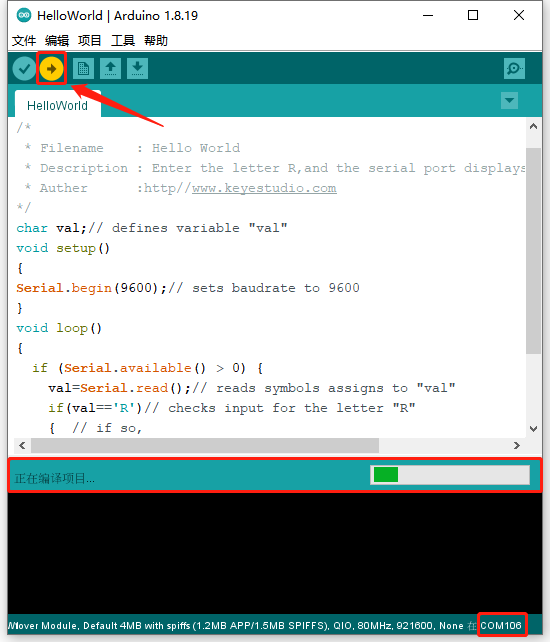550x642 pixels.
Task: Click the vertical scrollbar thumb in the editor
Action: [533, 251]
